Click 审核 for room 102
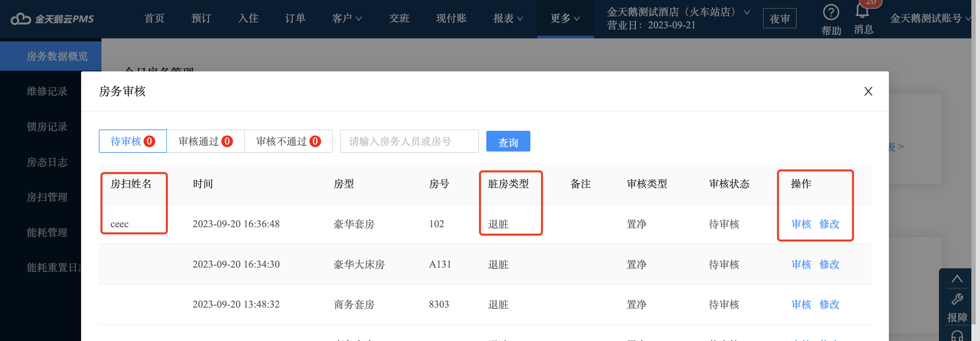 point(801,224)
